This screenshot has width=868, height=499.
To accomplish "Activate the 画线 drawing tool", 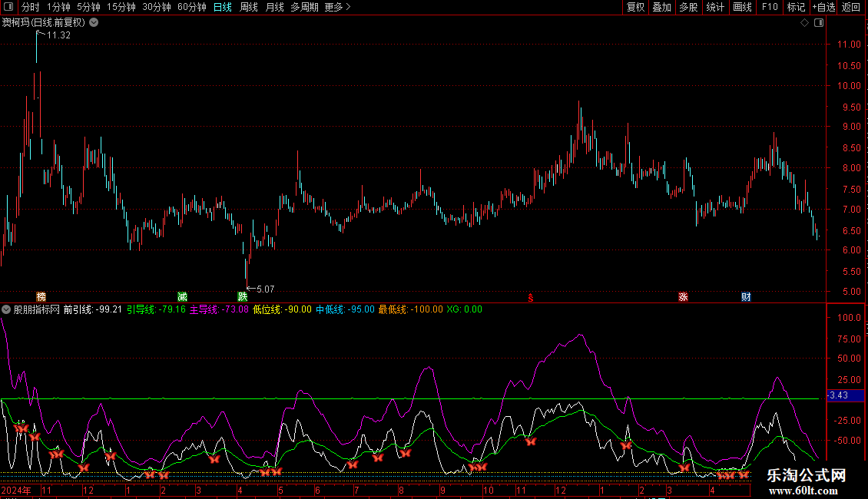I will (742, 7).
